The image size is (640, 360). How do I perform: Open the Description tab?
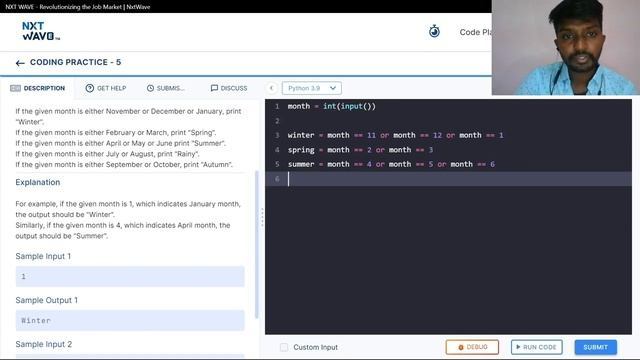click(x=38, y=88)
